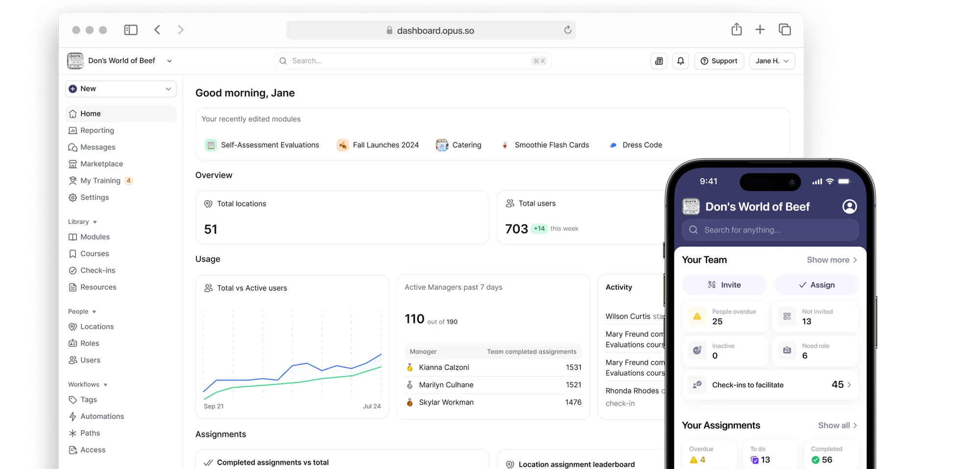Open Settings in the sidebar
The width and height of the screenshot is (980, 469).
coord(121,197)
